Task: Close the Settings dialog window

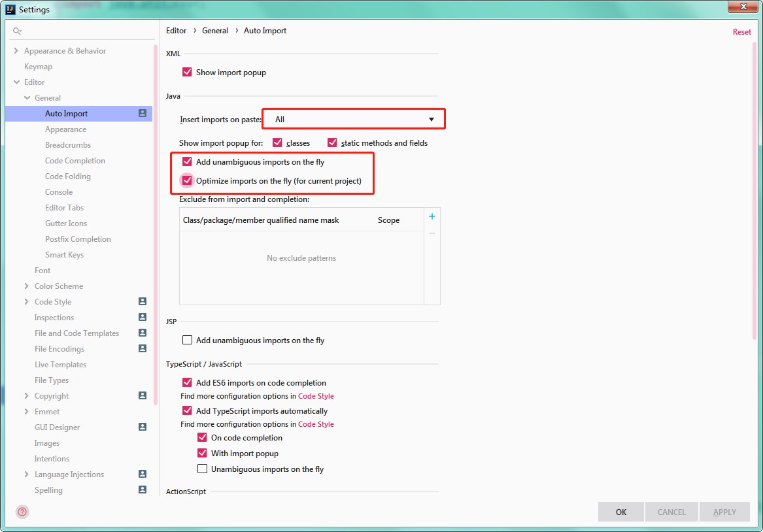Action: 743,7
